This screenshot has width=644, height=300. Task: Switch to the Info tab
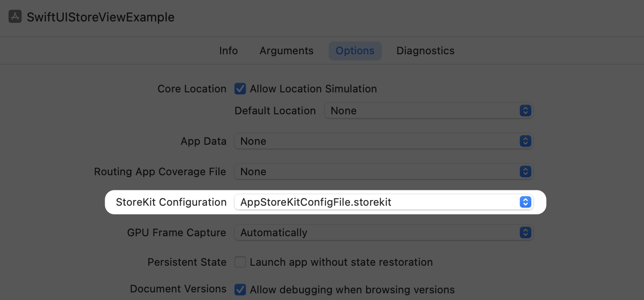point(228,51)
